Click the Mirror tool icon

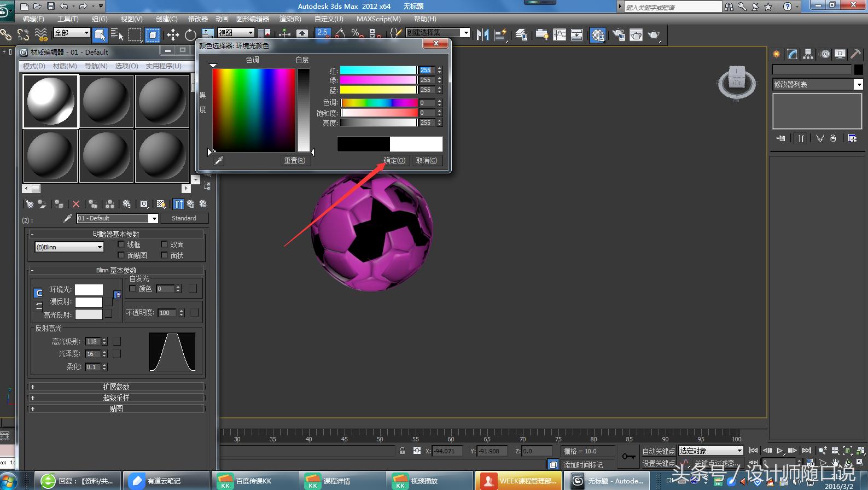point(482,35)
